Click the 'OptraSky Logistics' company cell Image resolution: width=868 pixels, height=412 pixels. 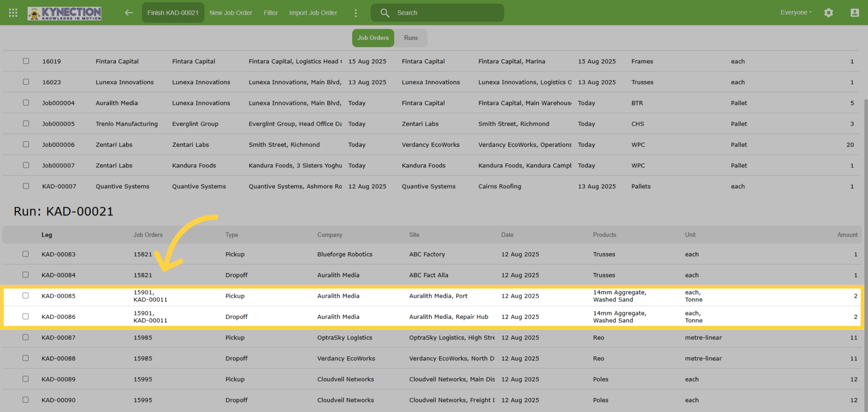coord(344,337)
